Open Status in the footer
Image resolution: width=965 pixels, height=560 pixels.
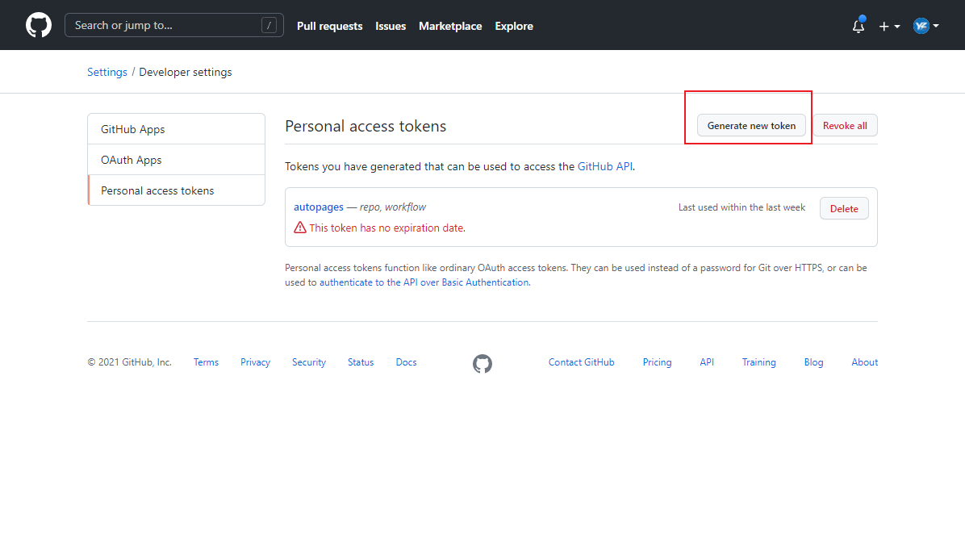click(361, 362)
